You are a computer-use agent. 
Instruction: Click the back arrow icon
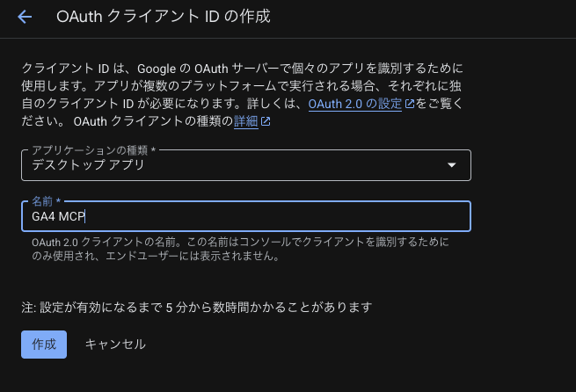(24, 17)
